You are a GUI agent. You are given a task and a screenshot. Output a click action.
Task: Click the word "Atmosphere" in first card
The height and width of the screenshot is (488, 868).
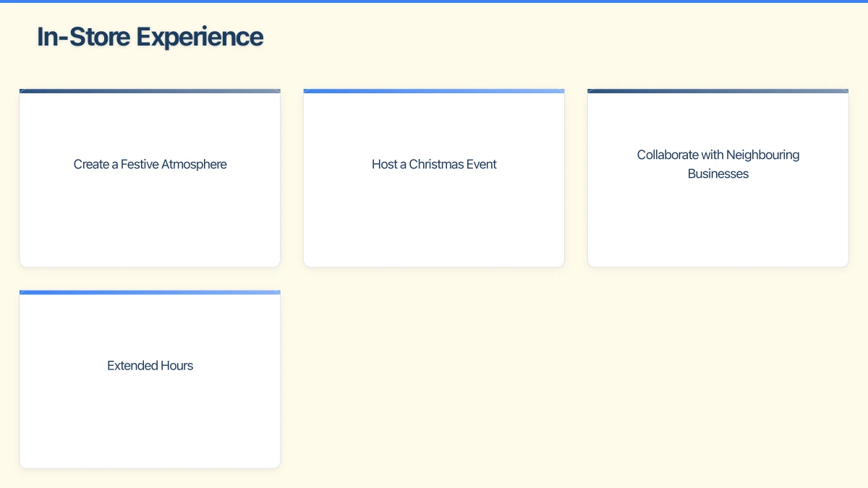pyautogui.click(x=194, y=164)
